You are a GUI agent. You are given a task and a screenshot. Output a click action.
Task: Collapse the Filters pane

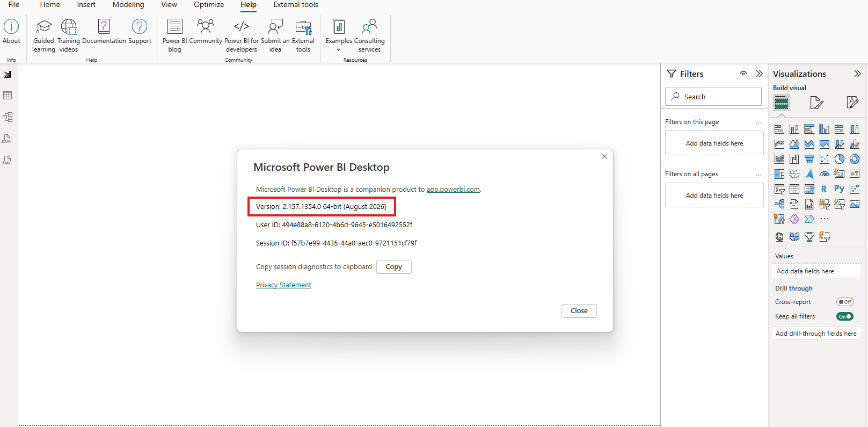(759, 74)
